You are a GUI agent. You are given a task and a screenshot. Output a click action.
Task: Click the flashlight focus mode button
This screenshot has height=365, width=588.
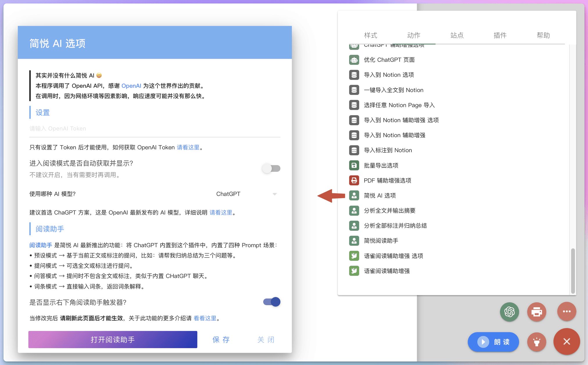(x=536, y=342)
